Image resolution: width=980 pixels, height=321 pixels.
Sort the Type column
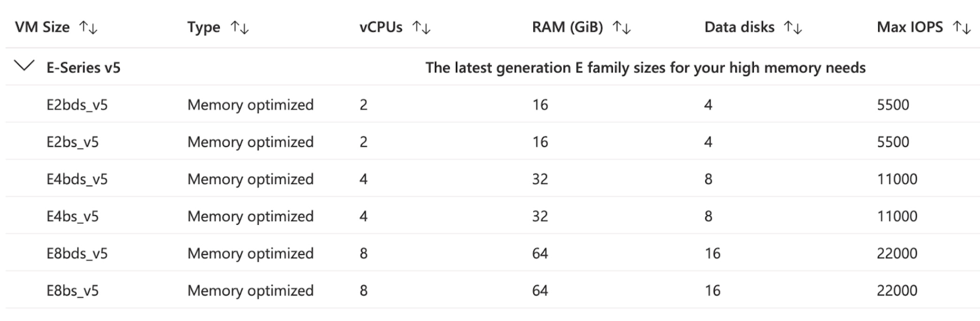point(240,27)
